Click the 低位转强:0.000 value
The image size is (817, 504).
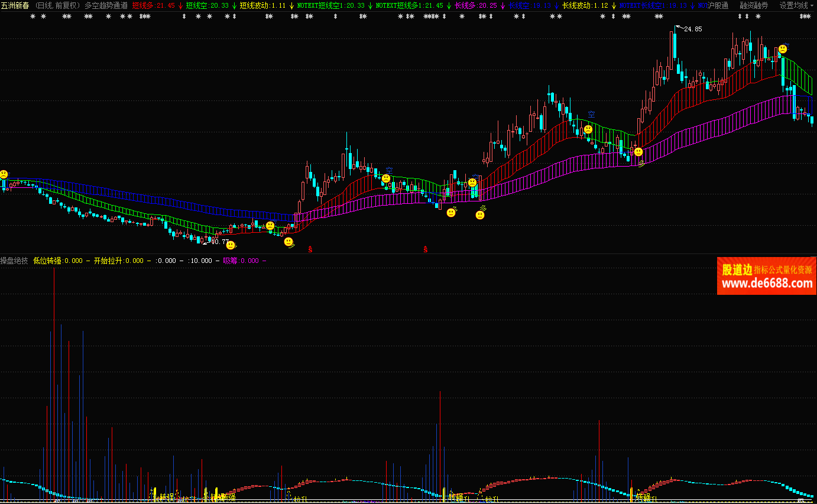pos(58,261)
